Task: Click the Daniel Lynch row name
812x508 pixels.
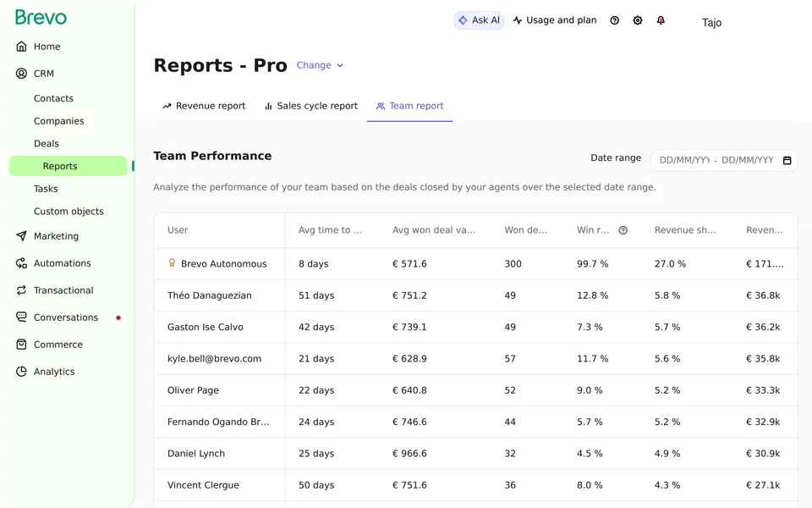Action: coord(196,454)
